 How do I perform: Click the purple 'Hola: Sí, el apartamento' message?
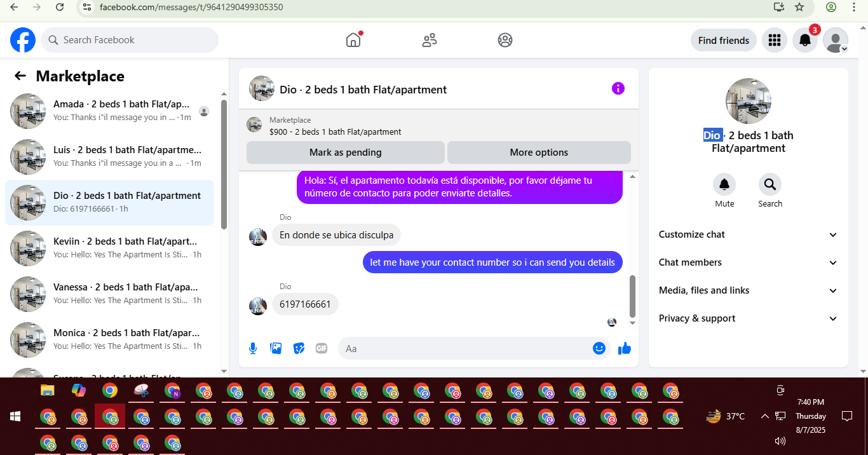(459, 187)
